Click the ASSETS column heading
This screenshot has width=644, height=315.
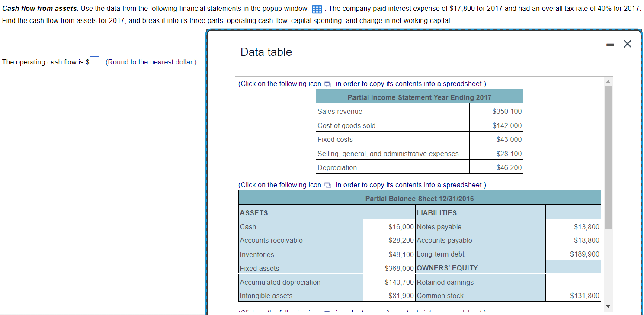(253, 212)
